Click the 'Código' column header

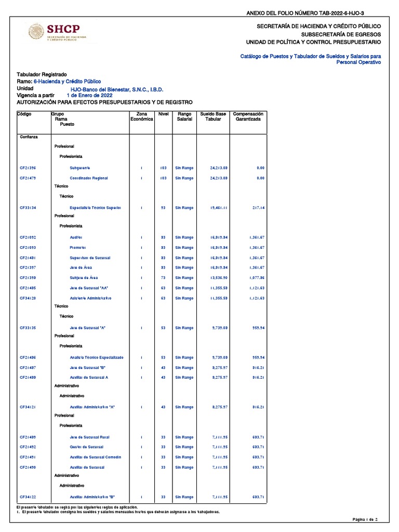[x=24, y=114]
